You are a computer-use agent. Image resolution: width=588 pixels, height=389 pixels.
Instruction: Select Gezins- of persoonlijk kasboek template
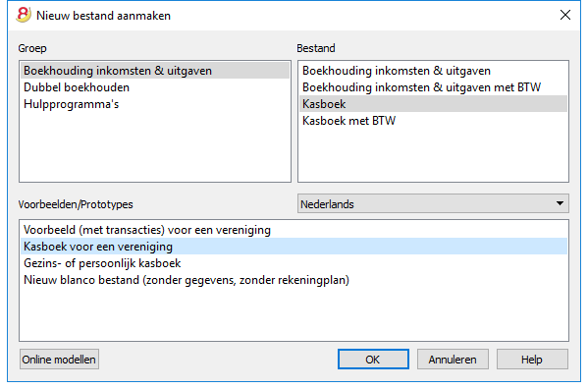294,263
